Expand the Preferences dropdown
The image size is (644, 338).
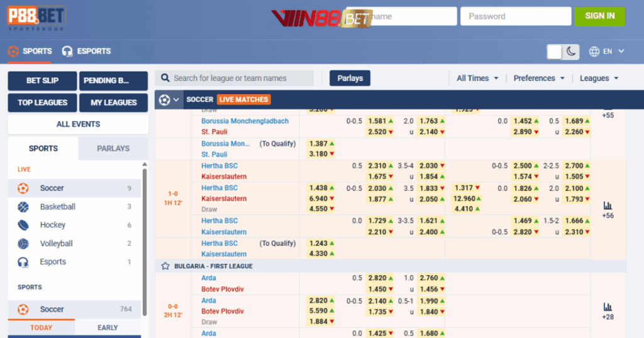click(x=538, y=78)
